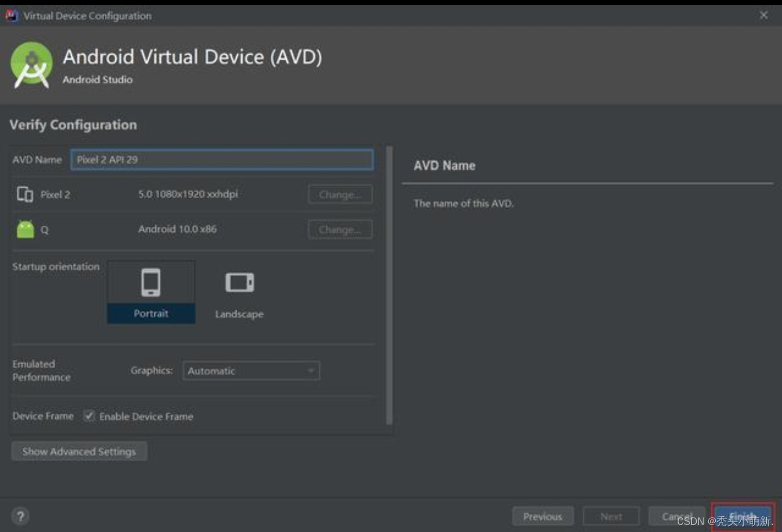
Task: Open the Graphics Automatic dropdown
Action: tap(251, 371)
